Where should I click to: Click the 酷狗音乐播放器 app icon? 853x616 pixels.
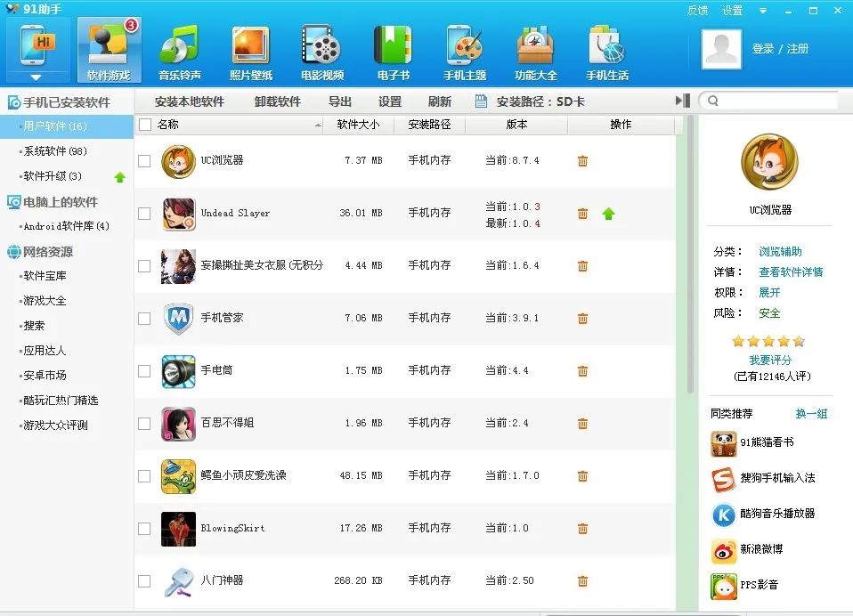724,515
